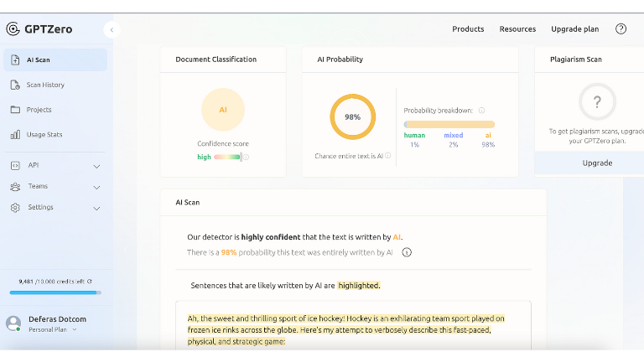Open help via the question mark icon
This screenshot has width=644, height=362.
tap(621, 28)
